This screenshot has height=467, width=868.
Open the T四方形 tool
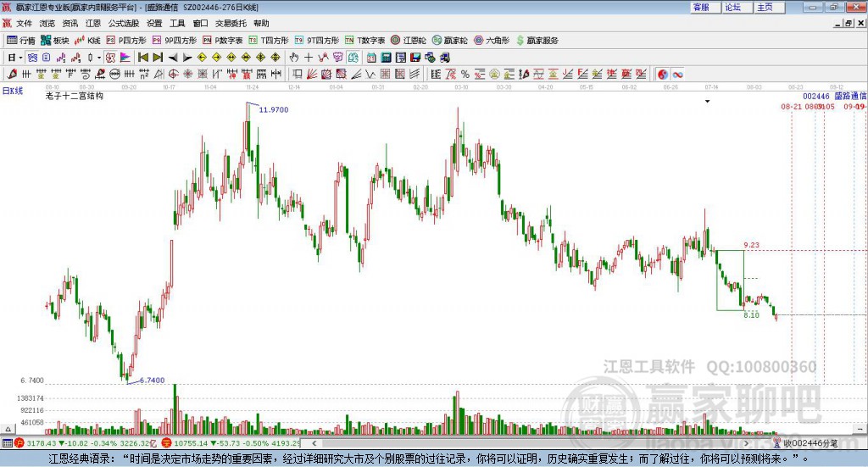(269, 41)
